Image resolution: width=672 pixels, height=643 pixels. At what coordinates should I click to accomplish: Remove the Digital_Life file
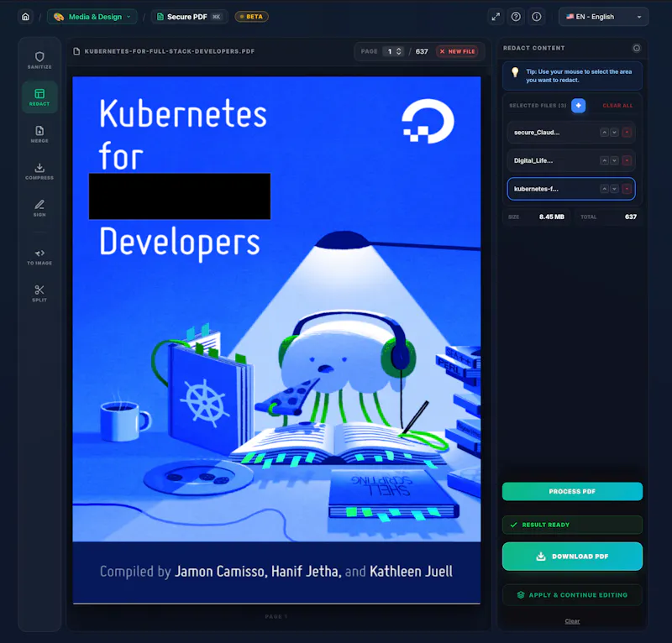[x=627, y=160]
